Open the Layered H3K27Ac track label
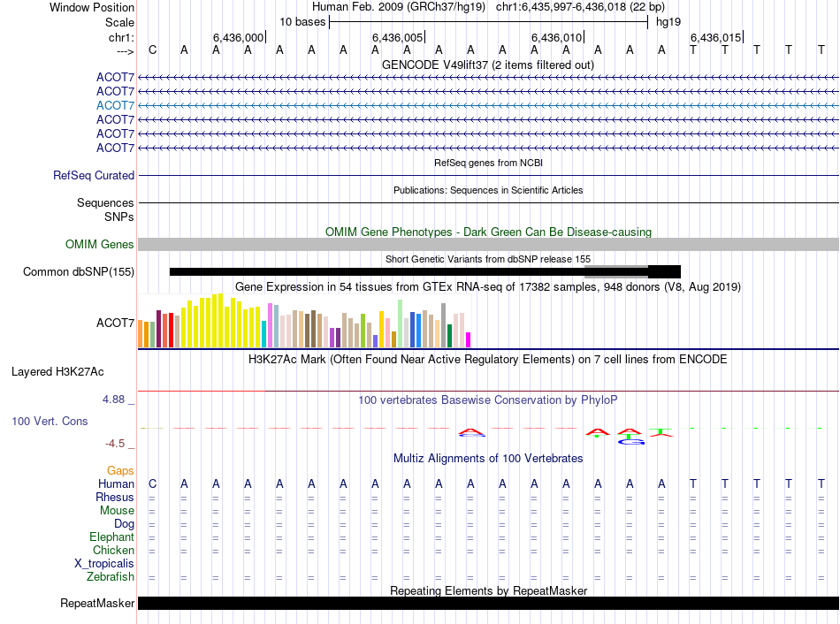This screenshot has height=624, width=840. coord(57,372)
